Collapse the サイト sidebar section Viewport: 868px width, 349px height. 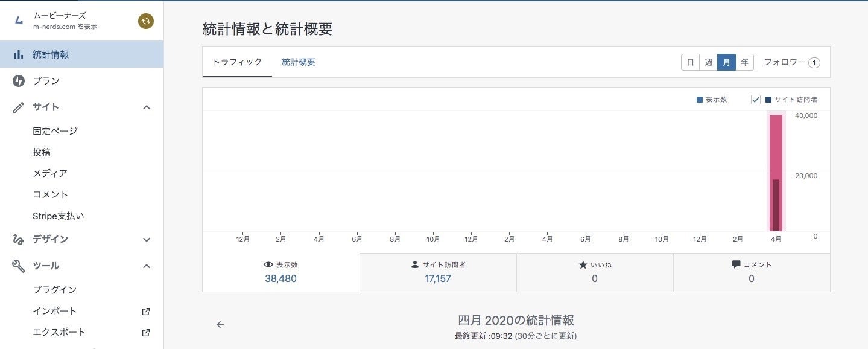pos(146,107)
